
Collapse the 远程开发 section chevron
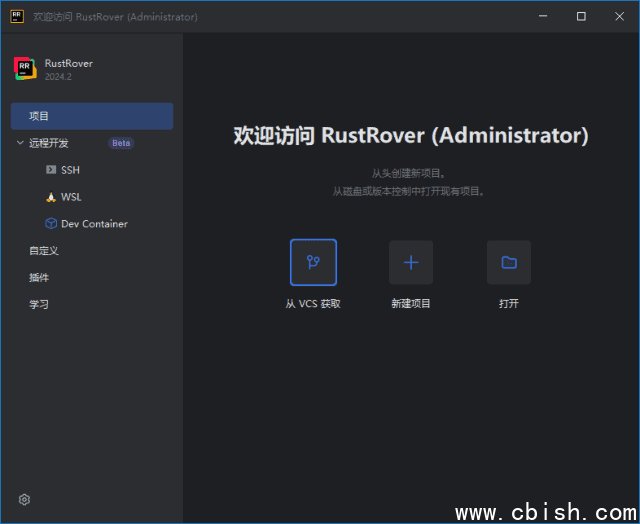[20, 142]
